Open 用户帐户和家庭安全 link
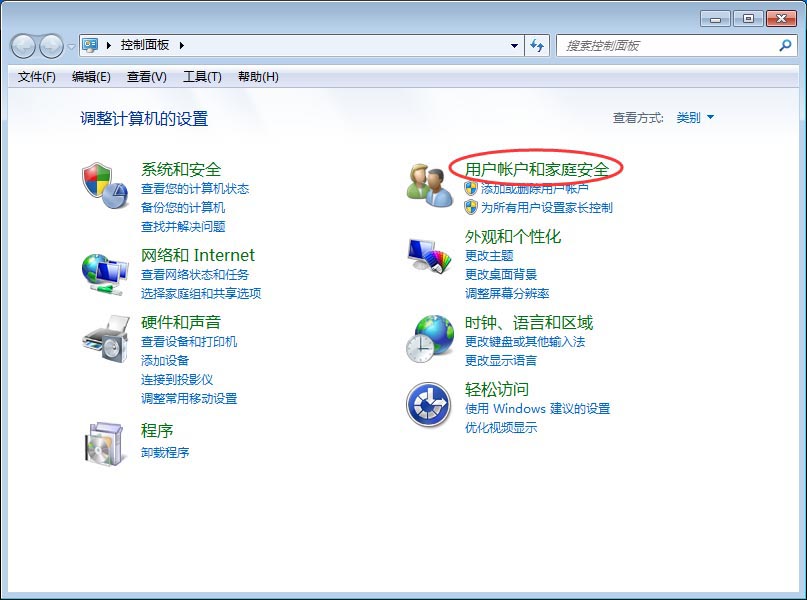The width and height of the screenshot is (807, 600). pyautogui.click(x=536, y=169)
